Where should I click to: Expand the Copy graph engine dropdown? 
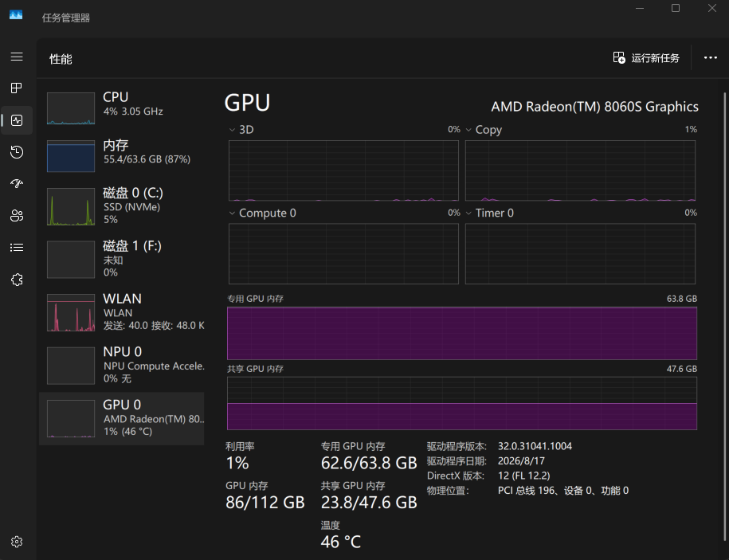(468, 130)
